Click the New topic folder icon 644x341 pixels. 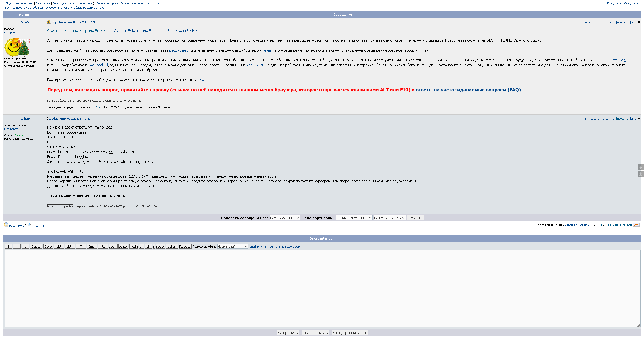6,225
